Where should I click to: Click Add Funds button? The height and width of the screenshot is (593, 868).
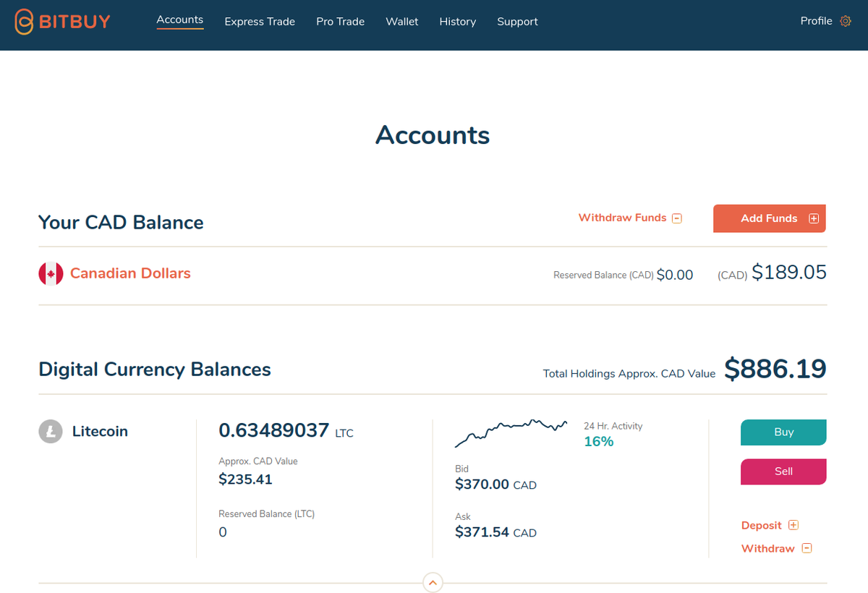[x=769, y=218]
